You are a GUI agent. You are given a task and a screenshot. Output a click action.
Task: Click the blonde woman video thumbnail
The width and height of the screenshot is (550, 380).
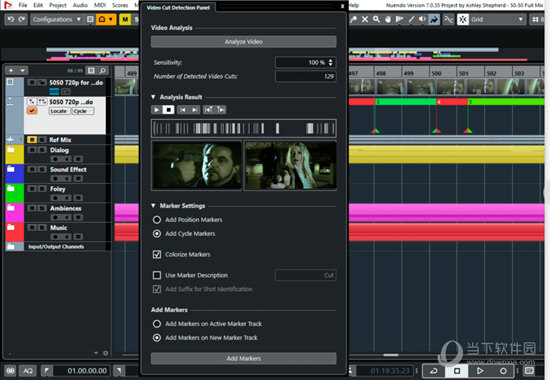coord(290,165)
